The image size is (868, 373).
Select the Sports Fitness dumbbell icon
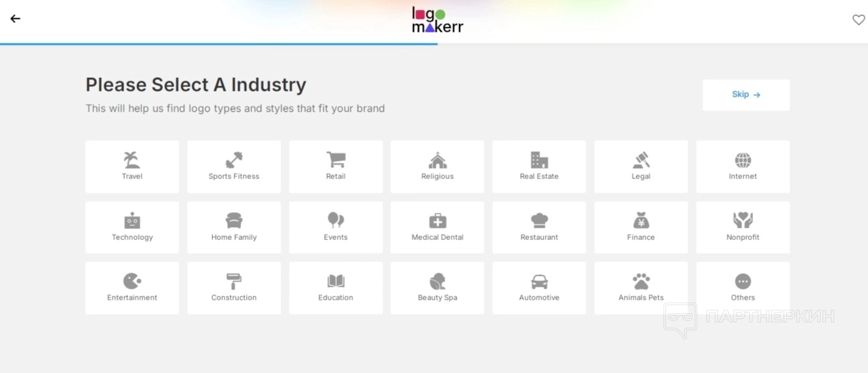click(x=234, y=160)
